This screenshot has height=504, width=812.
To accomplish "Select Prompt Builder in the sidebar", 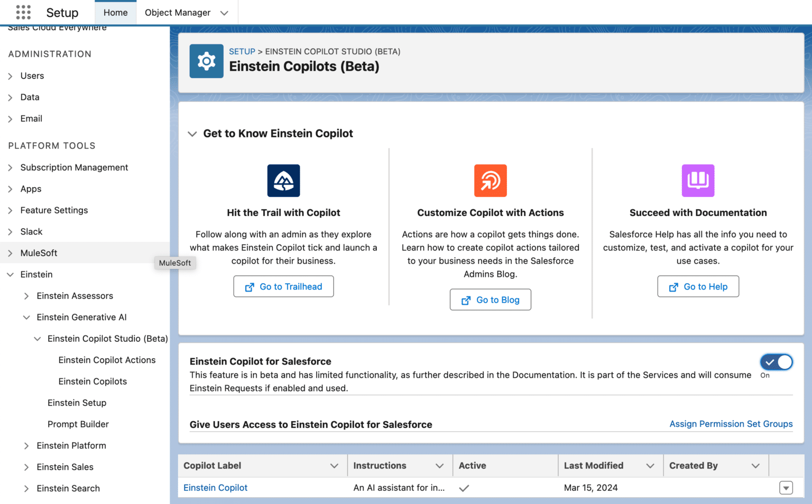I will point(78,424).
